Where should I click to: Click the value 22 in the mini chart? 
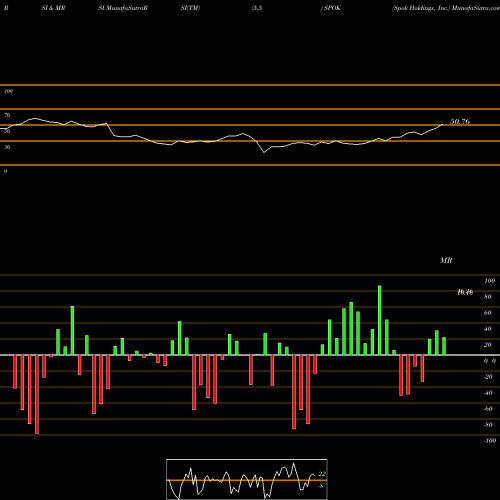click(x=322, y=474)
